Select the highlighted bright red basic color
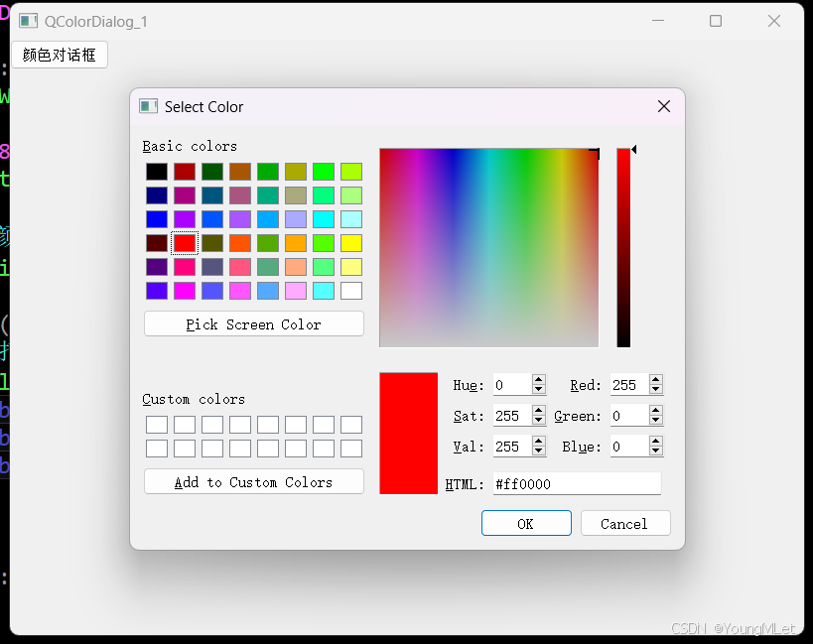Viewport: 813px width, 644px height. coord(185,243)
